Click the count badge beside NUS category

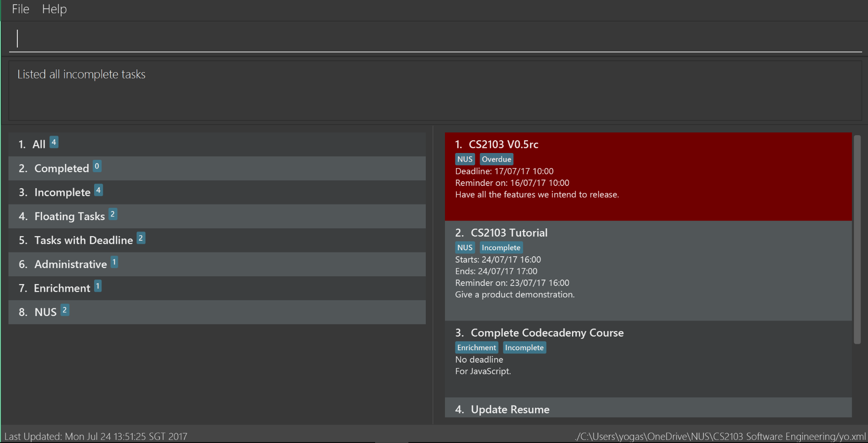(x=65, y=310)
